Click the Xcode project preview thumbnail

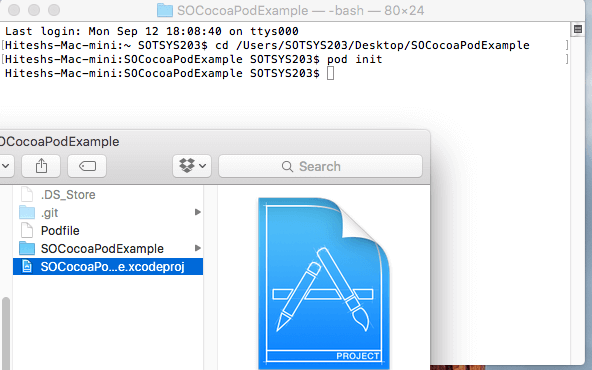pos(324,283)
